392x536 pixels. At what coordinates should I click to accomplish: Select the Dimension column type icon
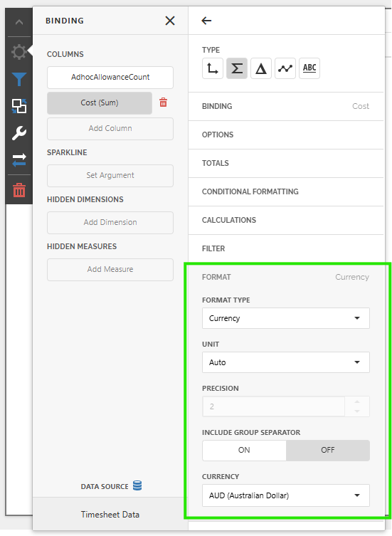point(212,68)
